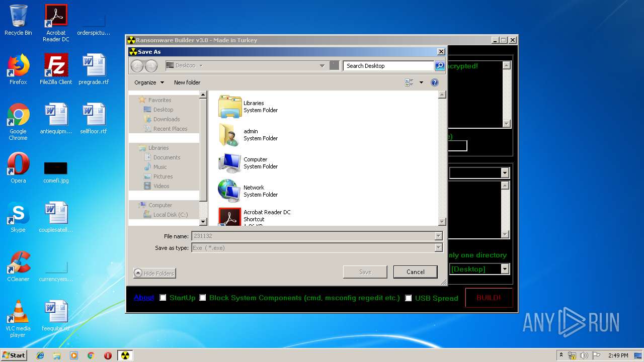The height and width of the screenshot is (362, 644).
Task: Launch VLC media player shortcut
Action: pyautogui.click(x=18, y=319)
